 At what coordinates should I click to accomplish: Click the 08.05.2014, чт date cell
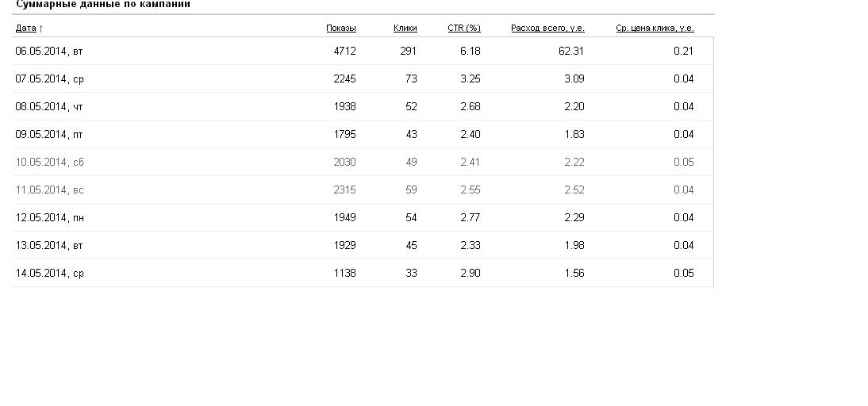point(49,107)
